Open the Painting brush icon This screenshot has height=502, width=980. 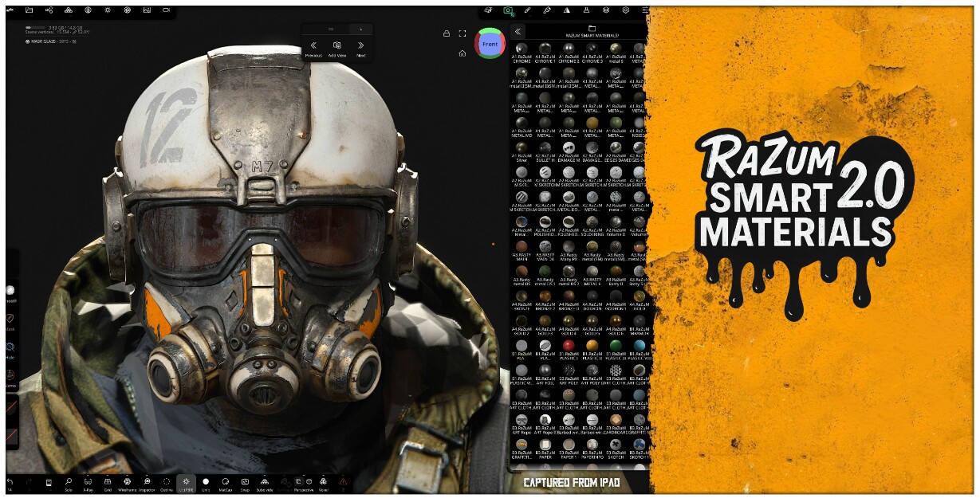547,10
